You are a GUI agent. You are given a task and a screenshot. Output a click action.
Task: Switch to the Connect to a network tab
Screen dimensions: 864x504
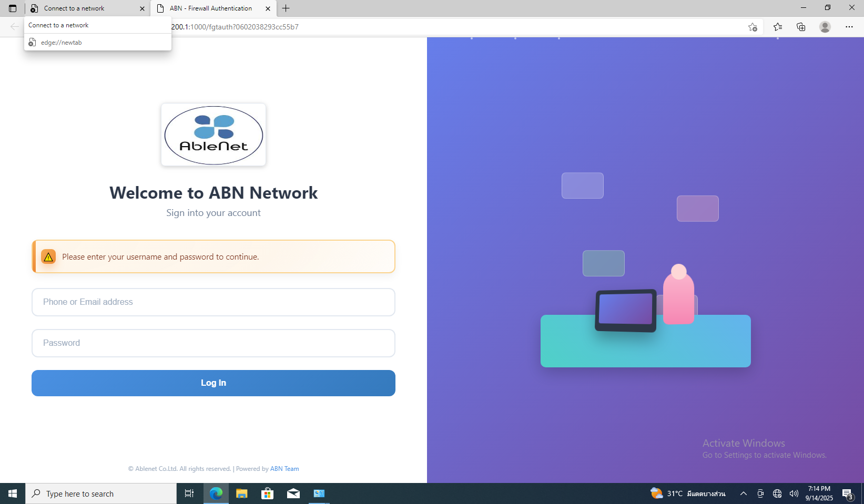(87, 8)
